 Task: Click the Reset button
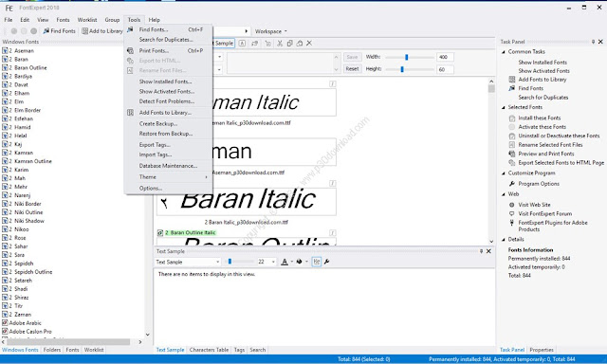click(x=352, y=69)
